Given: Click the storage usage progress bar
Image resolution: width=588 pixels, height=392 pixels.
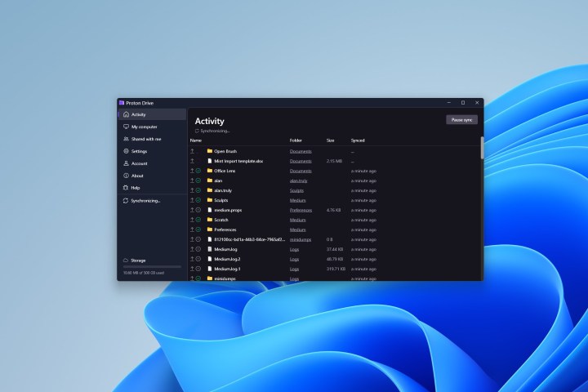Looking at the screenshot, I should [152, 267].
